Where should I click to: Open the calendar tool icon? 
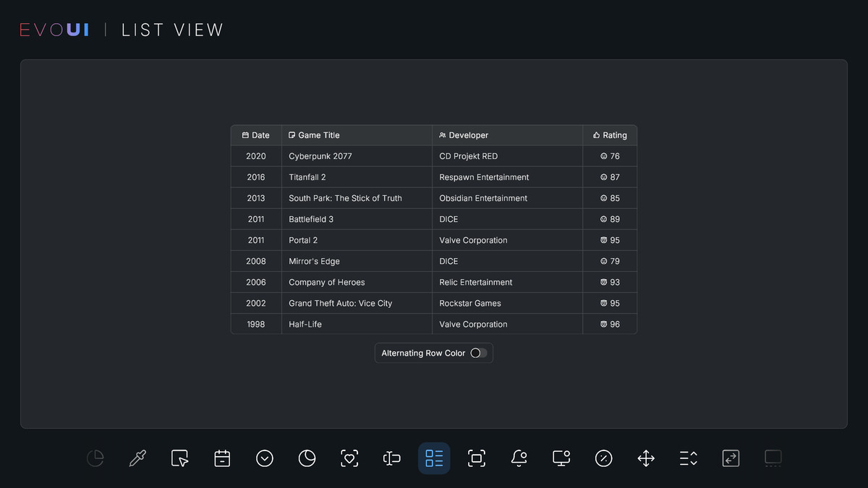(x=222, y=458)
